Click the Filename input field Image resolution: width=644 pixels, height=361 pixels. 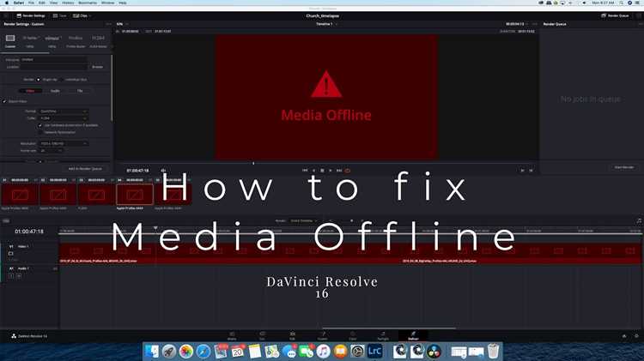[x=53, y=59]
